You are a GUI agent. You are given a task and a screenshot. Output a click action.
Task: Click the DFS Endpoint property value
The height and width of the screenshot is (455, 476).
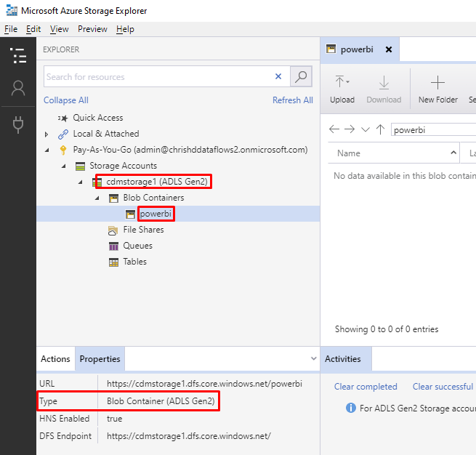189,436
